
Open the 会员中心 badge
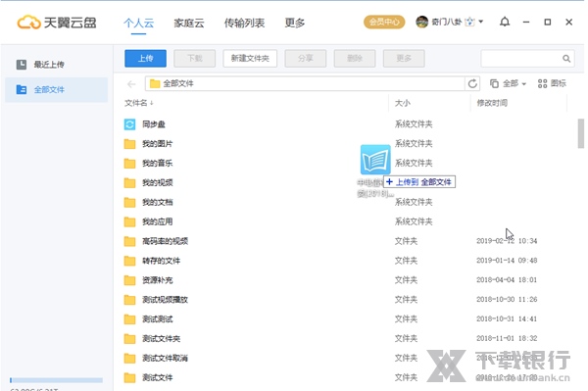[x=384, y=23]
